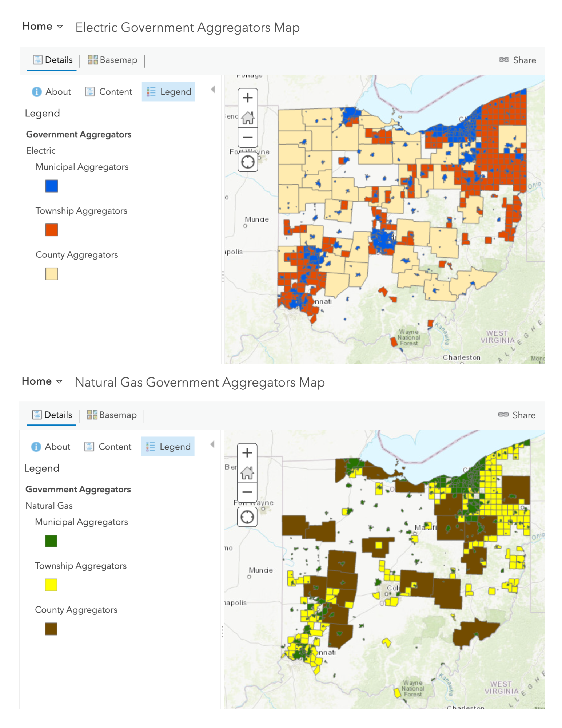Zoom in on the Natural Gas map
This screenshot has width=562, height=728.
pyautogui.click(x=247, y=453)
